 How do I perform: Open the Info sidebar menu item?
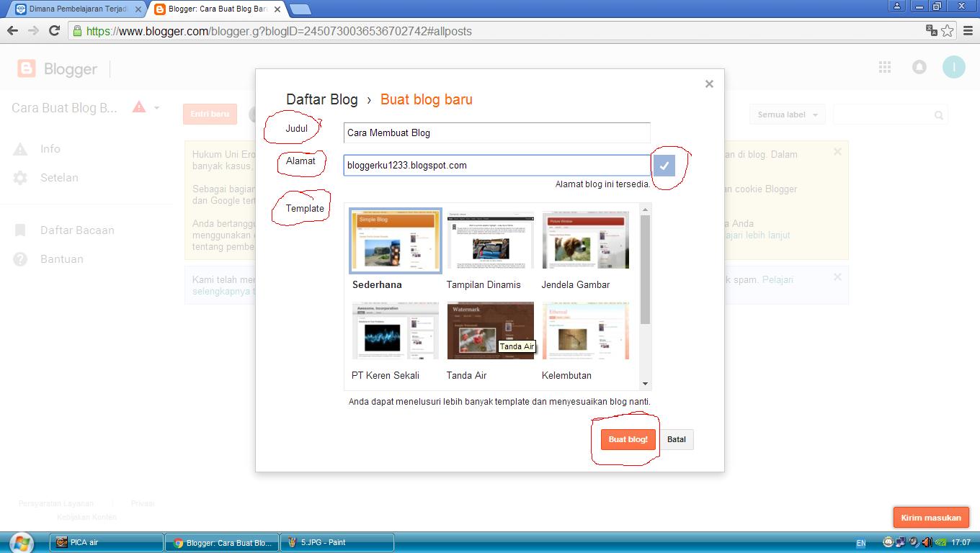(x=50, y=149)
